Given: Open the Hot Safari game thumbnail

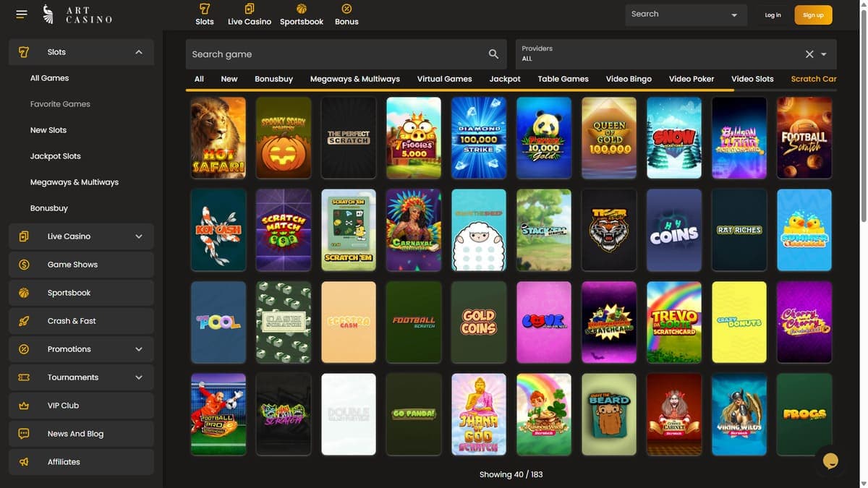Looking at the screenshot, I should [x=218, y=138].
